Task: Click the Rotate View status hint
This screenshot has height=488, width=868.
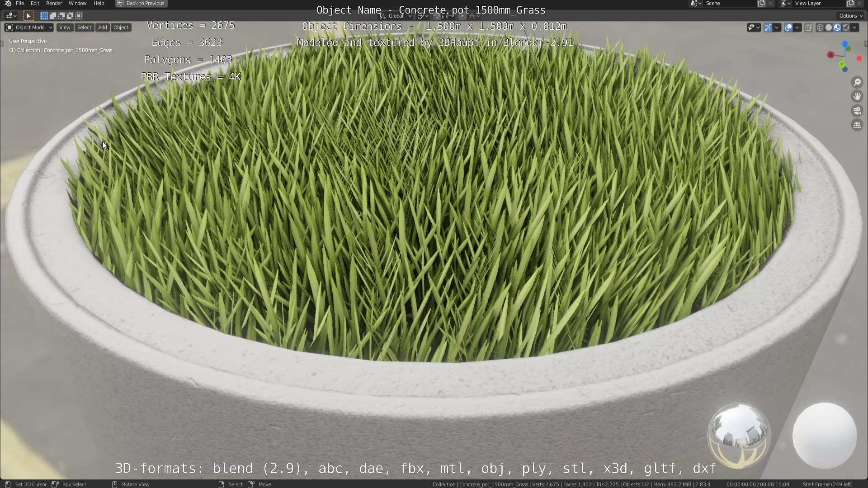Action: [131, 484]
